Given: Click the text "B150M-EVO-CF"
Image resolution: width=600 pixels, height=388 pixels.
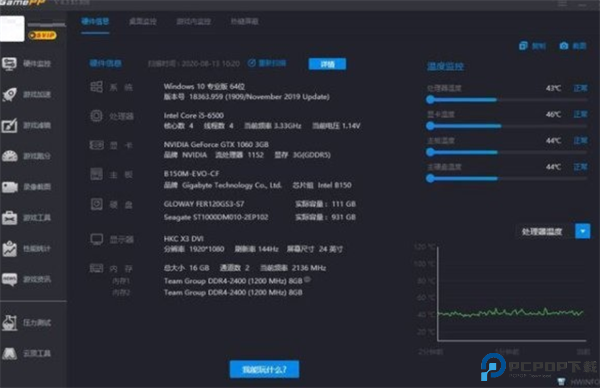Looking at the screenshot, I should [191, 174].
